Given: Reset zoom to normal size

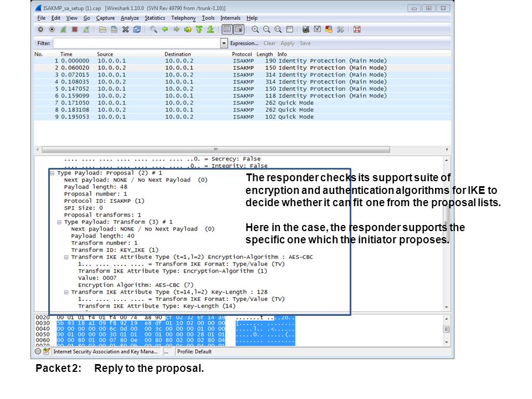Looking at the screenshot, I should click(x=278, y=29).
